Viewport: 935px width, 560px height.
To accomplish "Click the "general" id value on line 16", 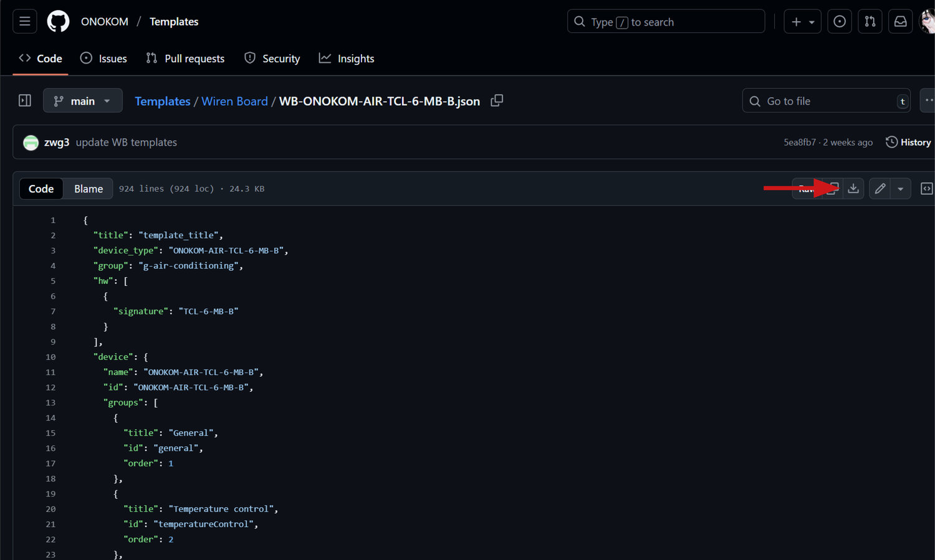I will pyautogui.click(x=176, y=448).
